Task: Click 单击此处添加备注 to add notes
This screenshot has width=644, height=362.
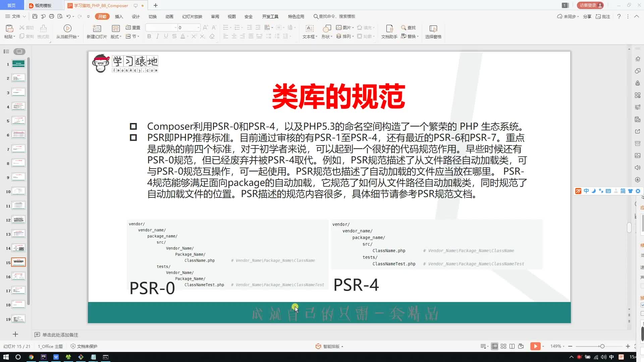Action: pos(60,335)
